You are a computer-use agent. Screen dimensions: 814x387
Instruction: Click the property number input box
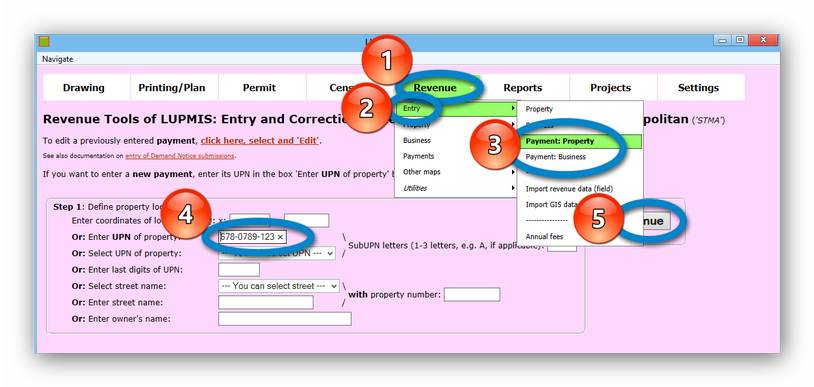pos(472,295)
